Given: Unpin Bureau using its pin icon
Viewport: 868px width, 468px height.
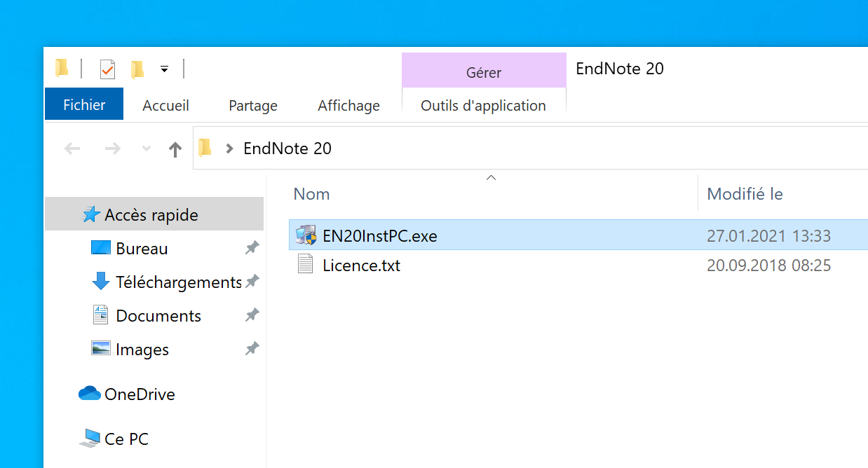Looking at the screenshot, I should 252,248.
